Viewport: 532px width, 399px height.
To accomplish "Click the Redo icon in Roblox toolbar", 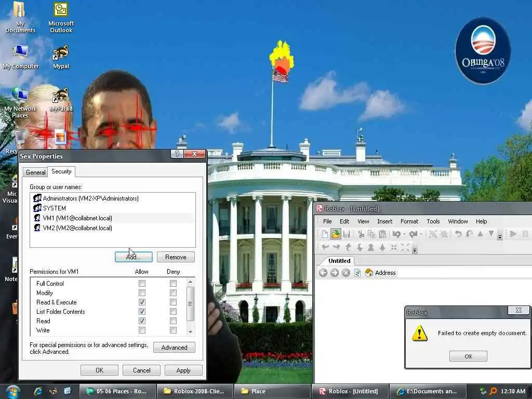I will click(413, 234).
